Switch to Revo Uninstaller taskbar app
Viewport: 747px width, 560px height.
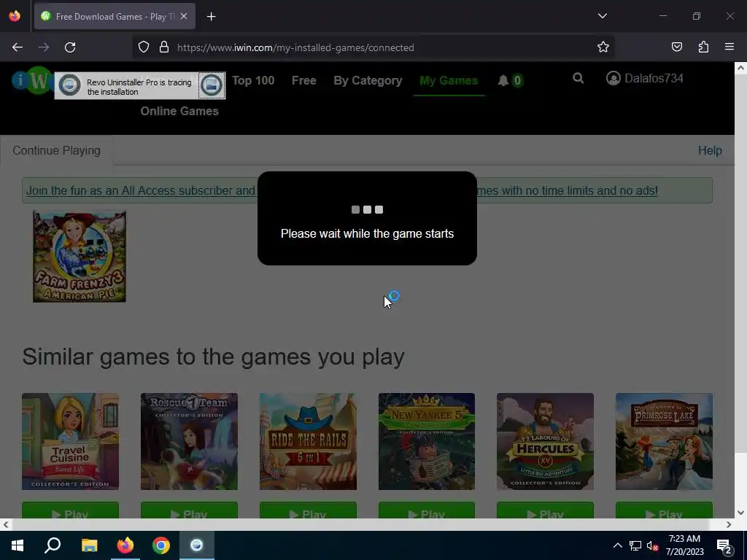coord(197,545)
